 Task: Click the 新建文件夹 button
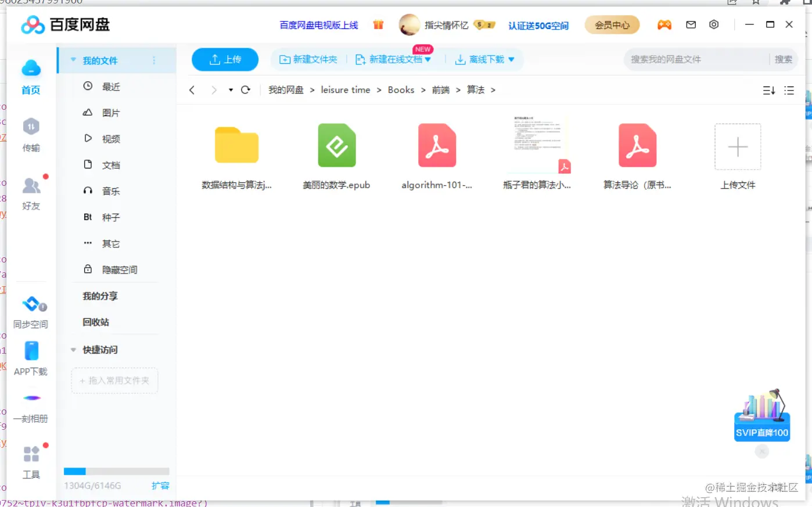[308, 59]
